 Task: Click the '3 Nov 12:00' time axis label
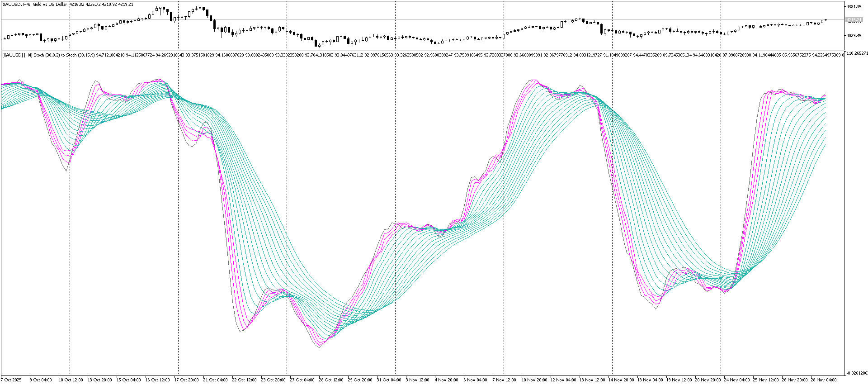click(418, 380)
